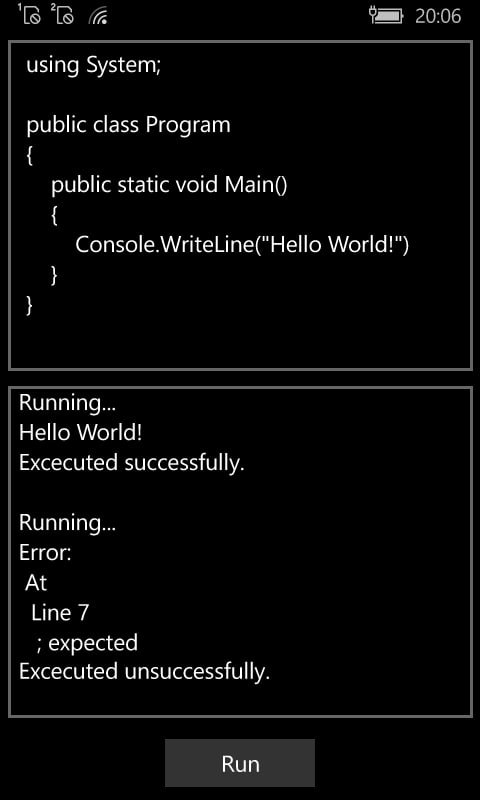480x800 pixels.
Task: Tap the Run button
Action: (240, 763)
